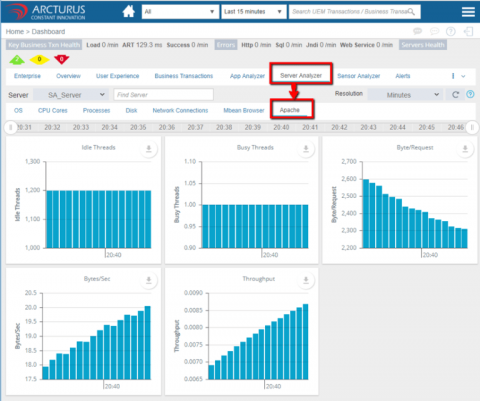The height and width of the screenshot is (401, 480).
Task: Open the Processes sub-tab
Action: (x=96, y=110)
